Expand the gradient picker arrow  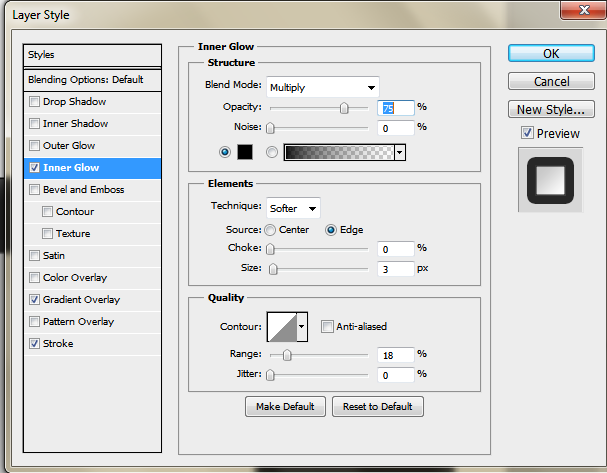[x=400, y=153]
